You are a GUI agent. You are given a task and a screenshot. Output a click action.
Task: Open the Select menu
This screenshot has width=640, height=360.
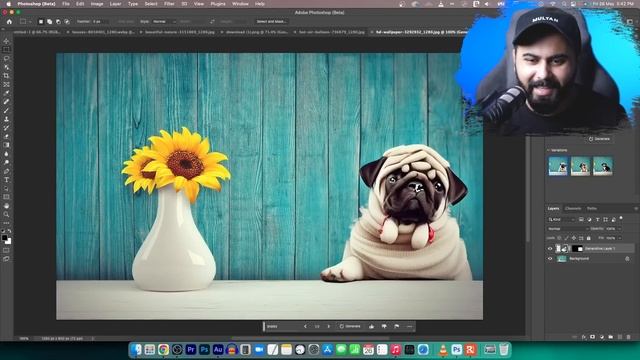click(x=151, y=4)
